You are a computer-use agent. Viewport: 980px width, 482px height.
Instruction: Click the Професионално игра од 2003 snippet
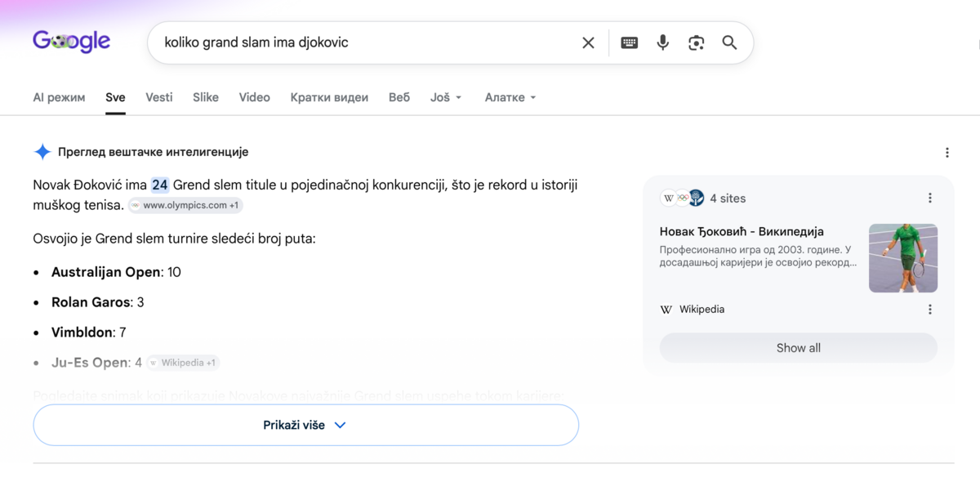pos(758,257)
